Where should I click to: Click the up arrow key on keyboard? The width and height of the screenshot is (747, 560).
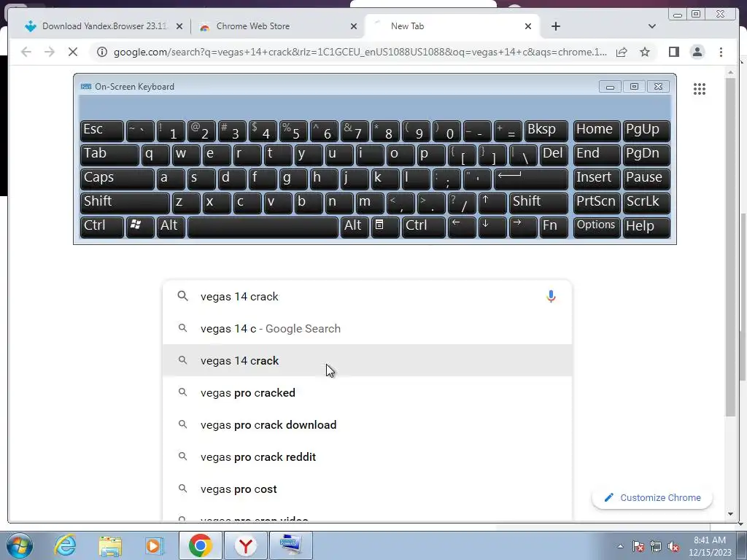point(492,203)
